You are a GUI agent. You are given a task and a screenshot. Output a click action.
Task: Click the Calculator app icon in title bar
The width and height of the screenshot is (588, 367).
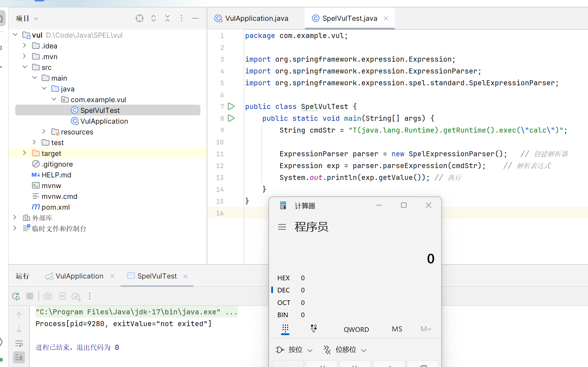tap(283, 205)
